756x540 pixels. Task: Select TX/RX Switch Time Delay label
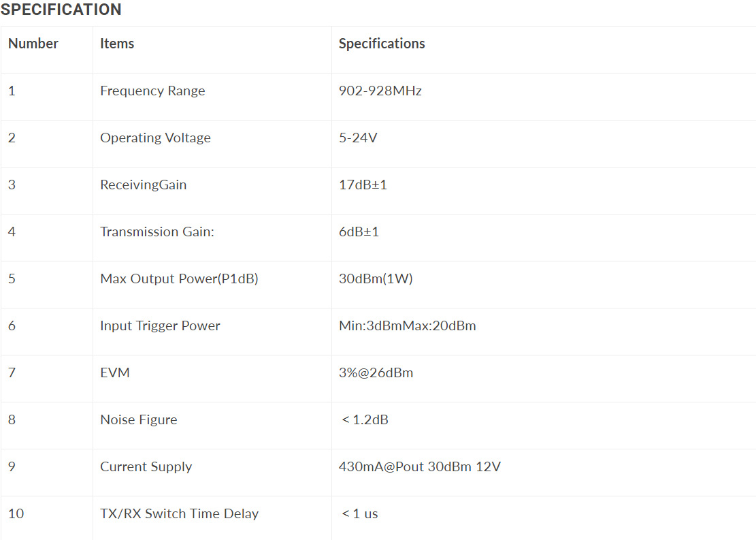[x=179, y=513]
